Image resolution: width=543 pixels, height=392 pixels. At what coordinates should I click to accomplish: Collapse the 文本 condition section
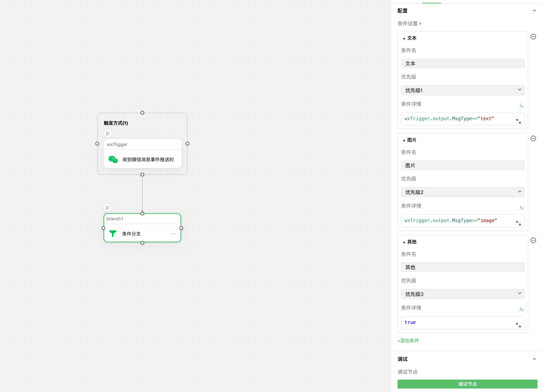[x=404, y=38]
